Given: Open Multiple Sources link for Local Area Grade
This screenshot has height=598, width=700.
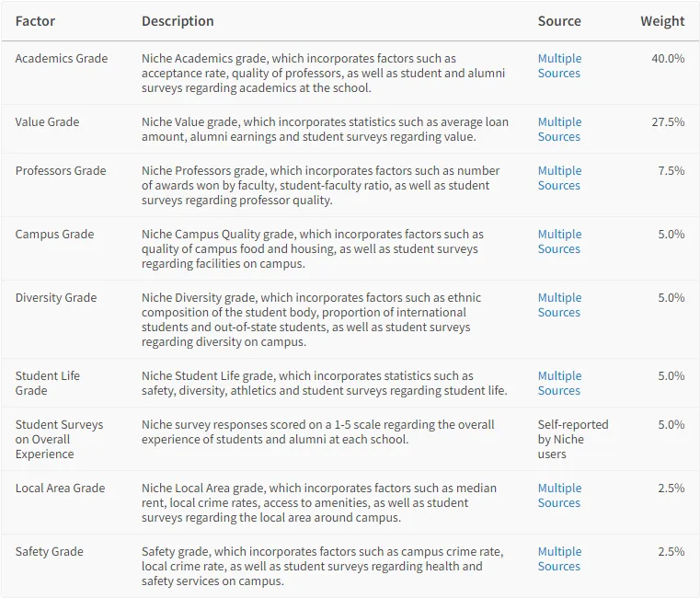Looking at the screenshot, I should [x=559, y=495].
